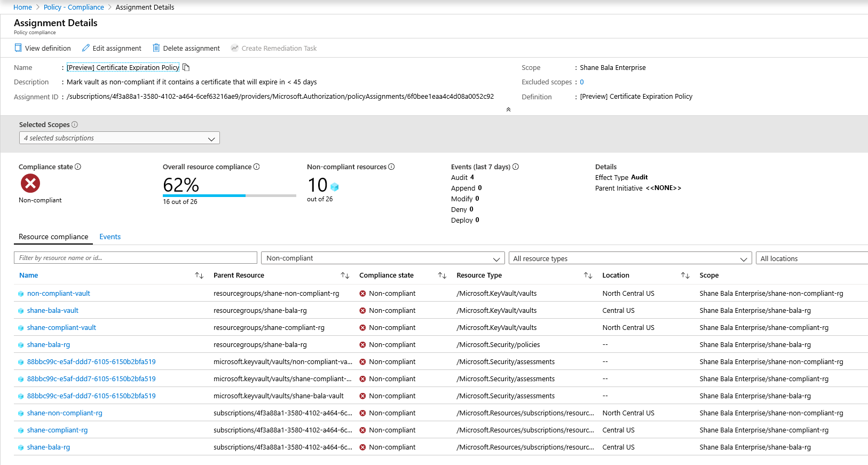Click the filter by resource name field
The image size is (868, 465).
click(x=135, y=258)
